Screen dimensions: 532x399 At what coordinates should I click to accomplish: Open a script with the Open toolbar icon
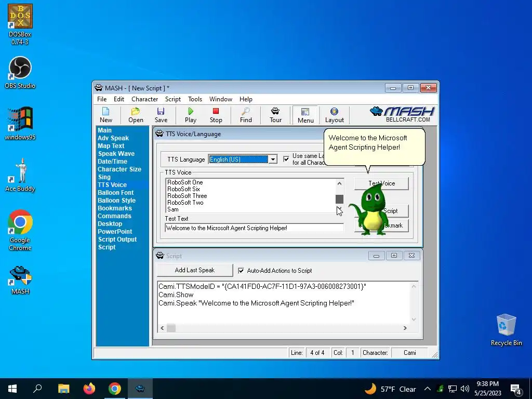(136, 115)
